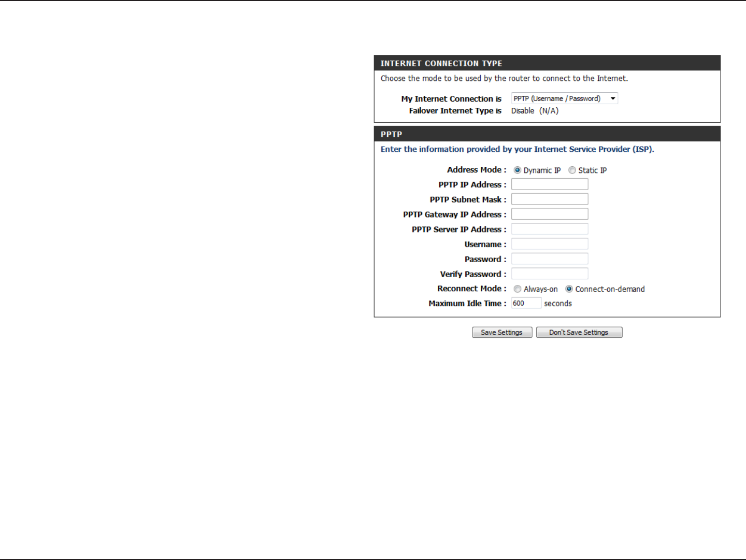Click the PPTP Subnet Mask field
The height and width of the screenshot is (560, 746).
[x=550, y=199]
